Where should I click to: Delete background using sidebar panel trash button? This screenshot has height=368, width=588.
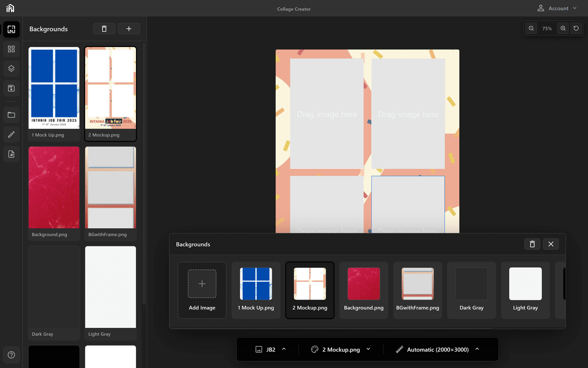104,29
